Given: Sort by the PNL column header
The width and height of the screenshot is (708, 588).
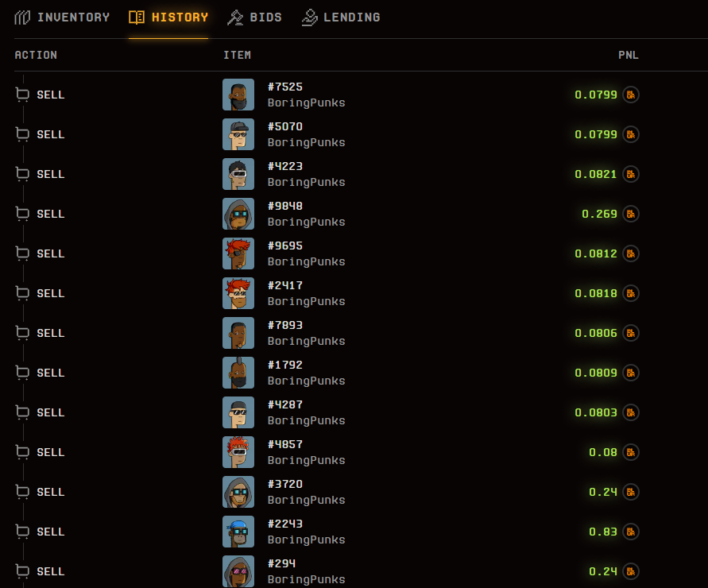Looking at the screenshot, I should click(628, 55).
